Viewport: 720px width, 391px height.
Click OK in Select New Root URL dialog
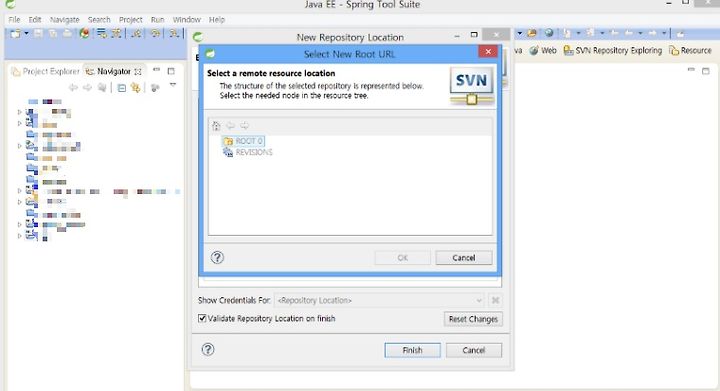click(x=403, y=258)
